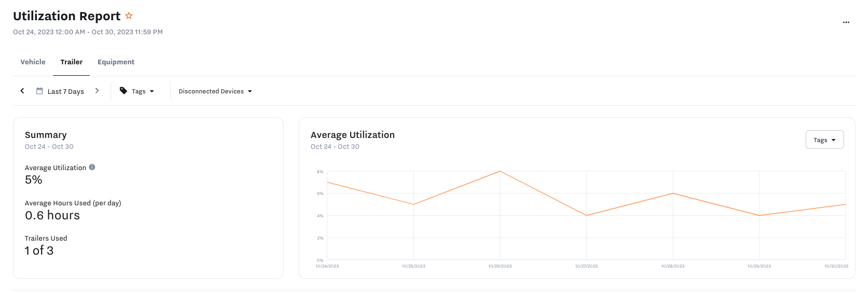Open the chart's Tags dropdown button
The width and height of the screenshot is (868, 293).
click(824, 140)
